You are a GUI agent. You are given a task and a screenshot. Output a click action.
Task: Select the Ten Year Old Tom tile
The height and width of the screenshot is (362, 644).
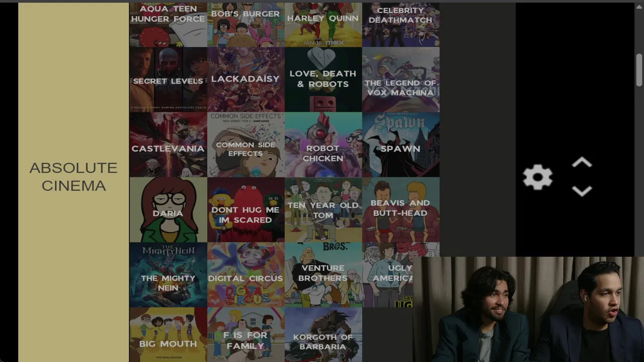(x=323, y=210)
